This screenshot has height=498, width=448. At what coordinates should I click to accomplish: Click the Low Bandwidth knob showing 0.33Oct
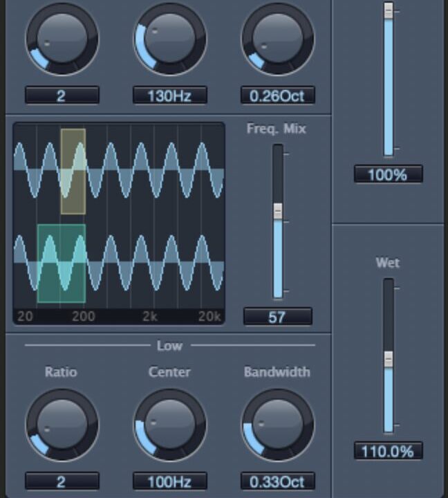point(278,425)
